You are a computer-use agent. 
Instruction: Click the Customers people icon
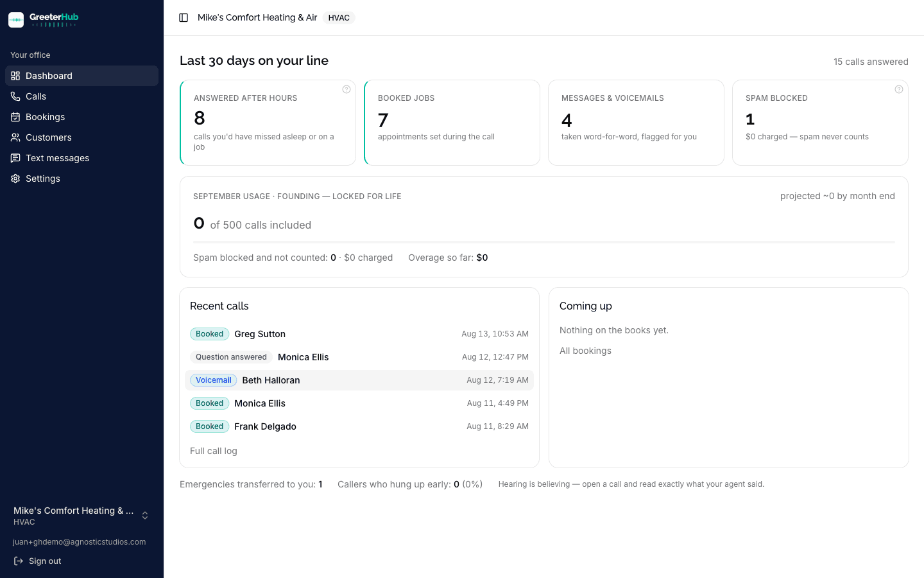point(15,137)
